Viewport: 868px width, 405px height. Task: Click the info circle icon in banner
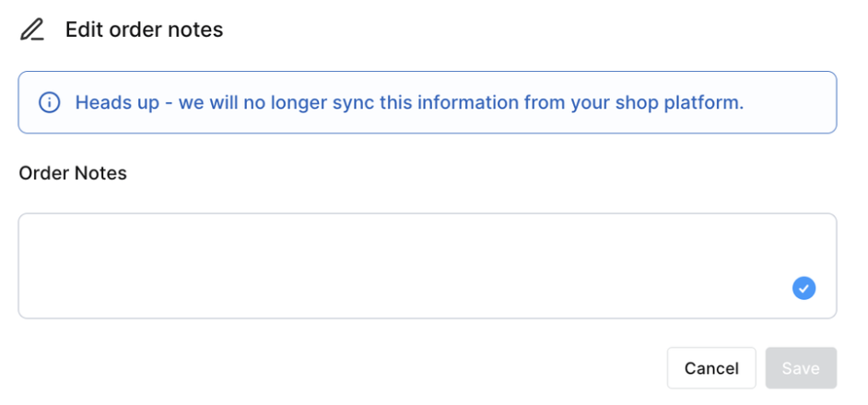click(x=50, y=102)
